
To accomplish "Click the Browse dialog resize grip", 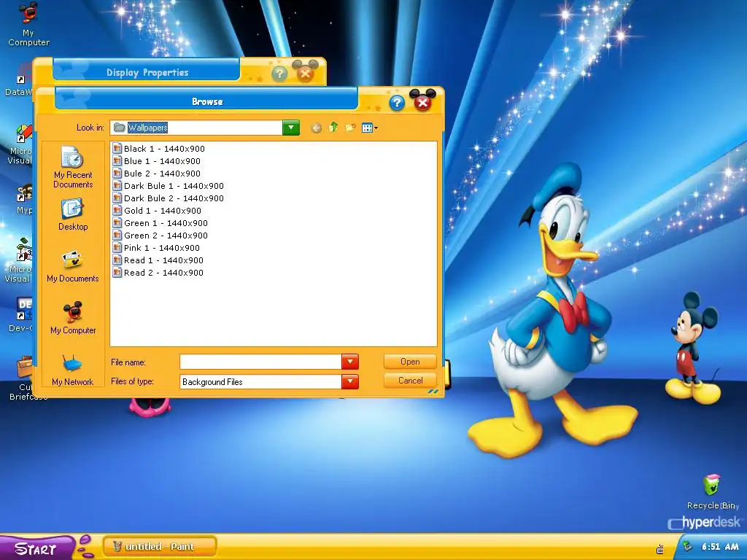I will (433, 392).
